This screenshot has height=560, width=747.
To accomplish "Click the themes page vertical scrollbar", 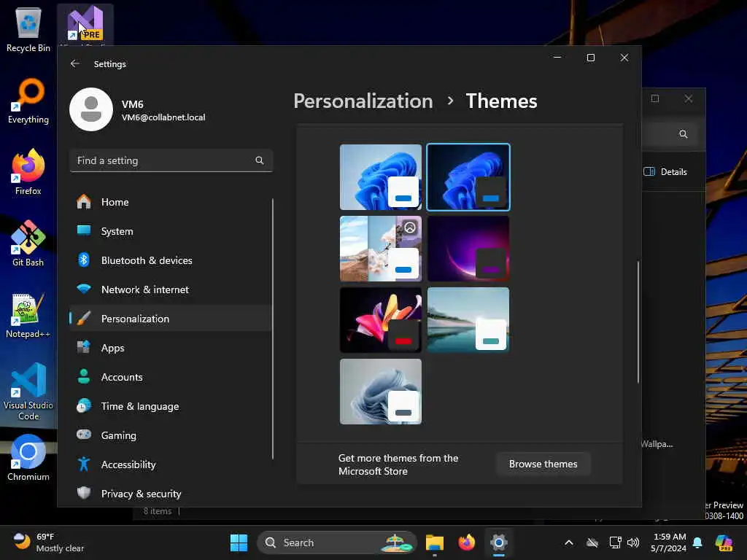I will pos(638,322).
